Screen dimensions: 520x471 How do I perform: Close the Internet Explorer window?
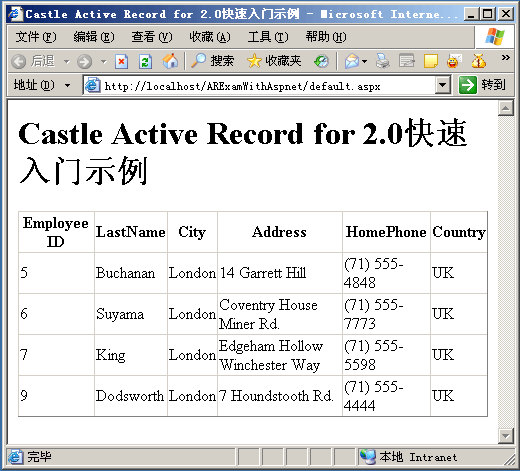pyautogui.click(x=506, y=14)
